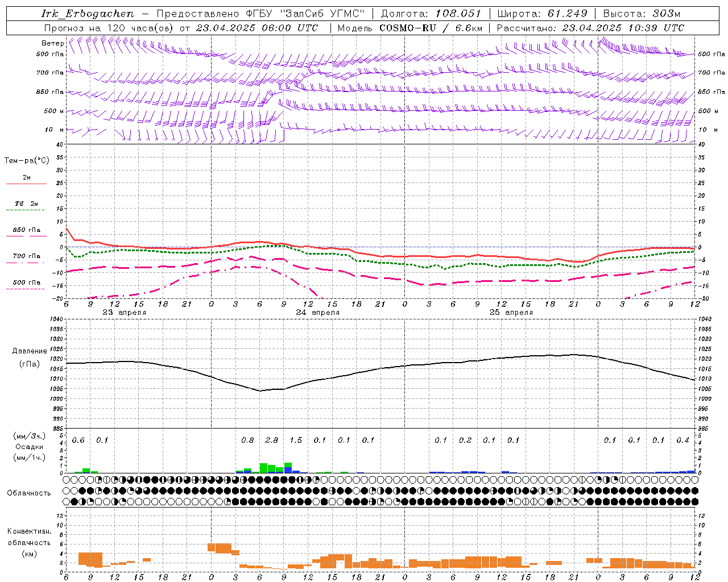Click the '23 апреля' date label
Viewport: 728px width, 582px height.
124,313
